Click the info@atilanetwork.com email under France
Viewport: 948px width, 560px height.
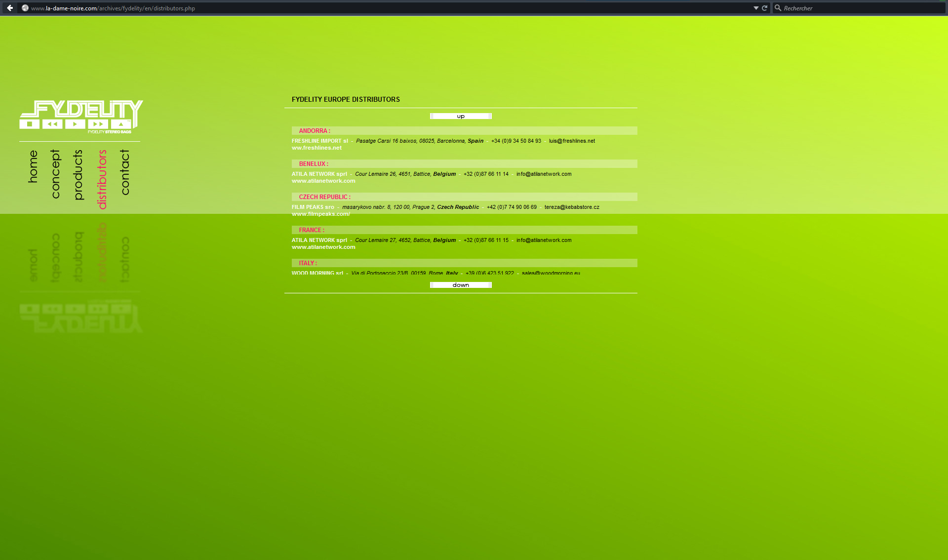click(x=544, y=240)
